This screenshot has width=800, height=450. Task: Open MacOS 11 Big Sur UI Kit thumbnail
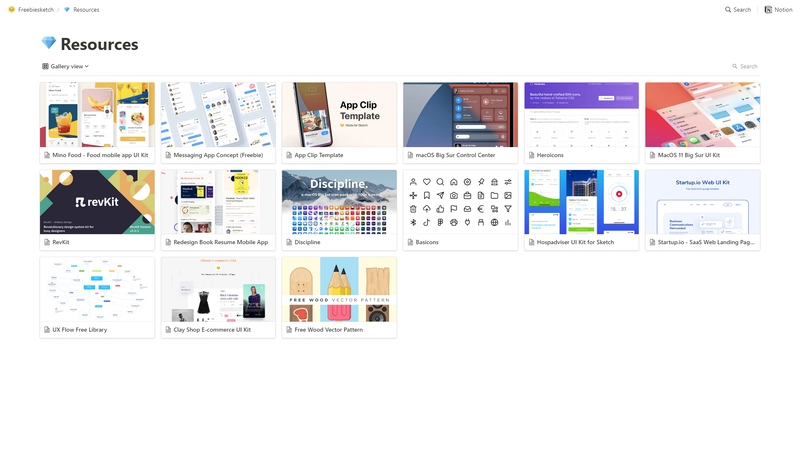click(703, 115)
